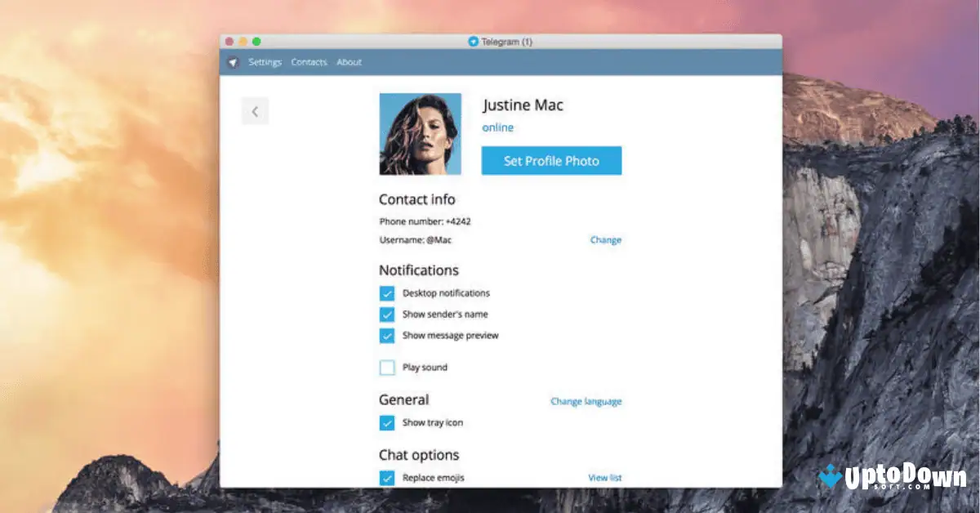Viewport: 980px width, 513px height.
Task: Click the online status text
Action: [497, 127]
